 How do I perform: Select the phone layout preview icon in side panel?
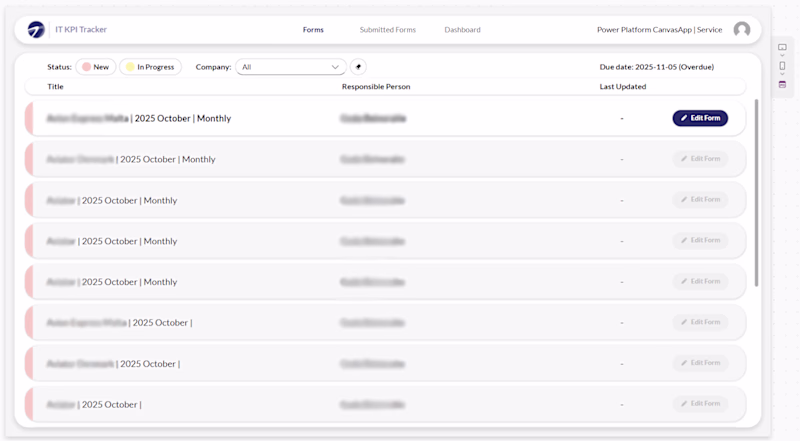tap(782, 66)
